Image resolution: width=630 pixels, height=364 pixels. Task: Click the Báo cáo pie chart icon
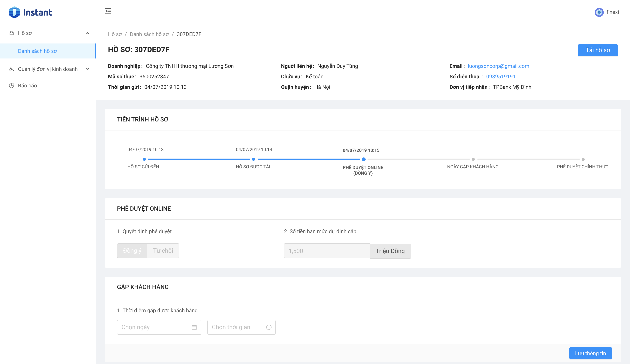click(11, 85)
